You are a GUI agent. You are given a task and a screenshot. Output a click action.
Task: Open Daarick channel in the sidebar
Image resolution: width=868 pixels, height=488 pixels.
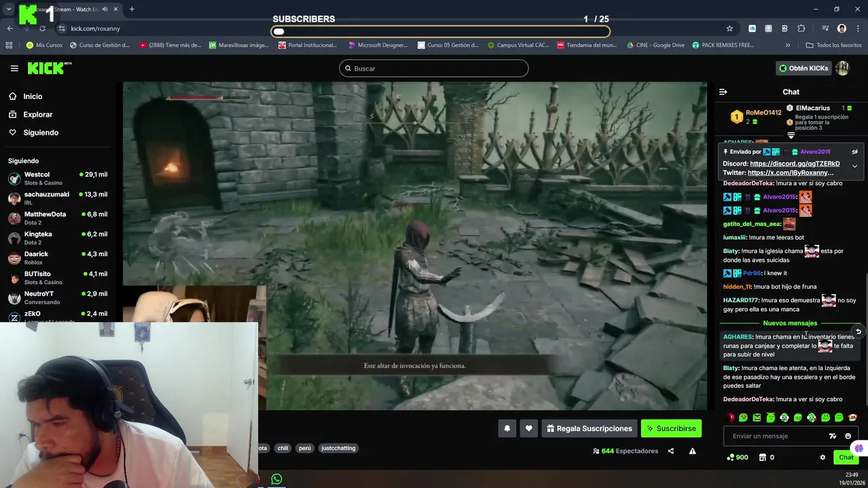click(58, 258)
